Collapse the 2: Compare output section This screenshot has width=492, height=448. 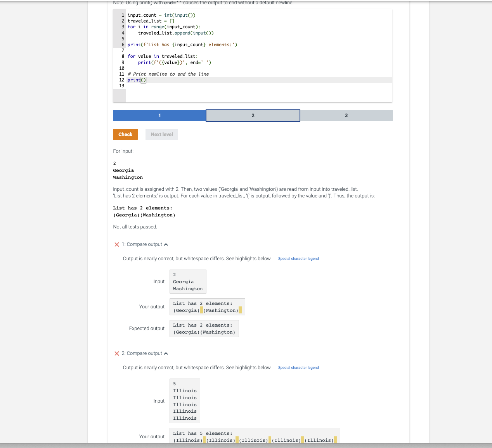(166, 353)
